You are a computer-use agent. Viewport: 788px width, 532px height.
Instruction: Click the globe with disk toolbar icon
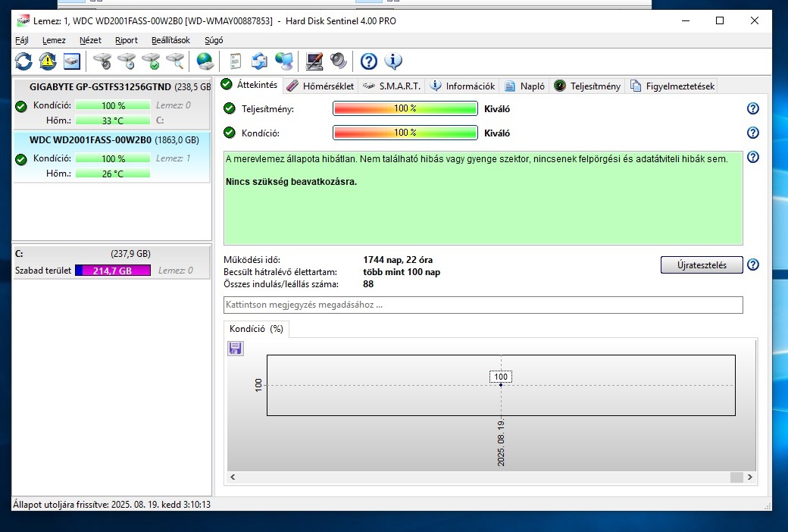click(205, 61)
